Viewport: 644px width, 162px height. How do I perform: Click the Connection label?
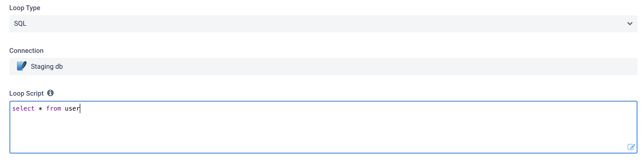click(x=26, y=50)
